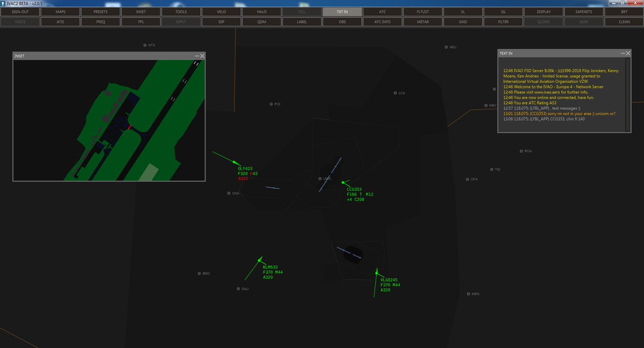
Task: Toggle the GND ground view button
Action: point(463,22)
